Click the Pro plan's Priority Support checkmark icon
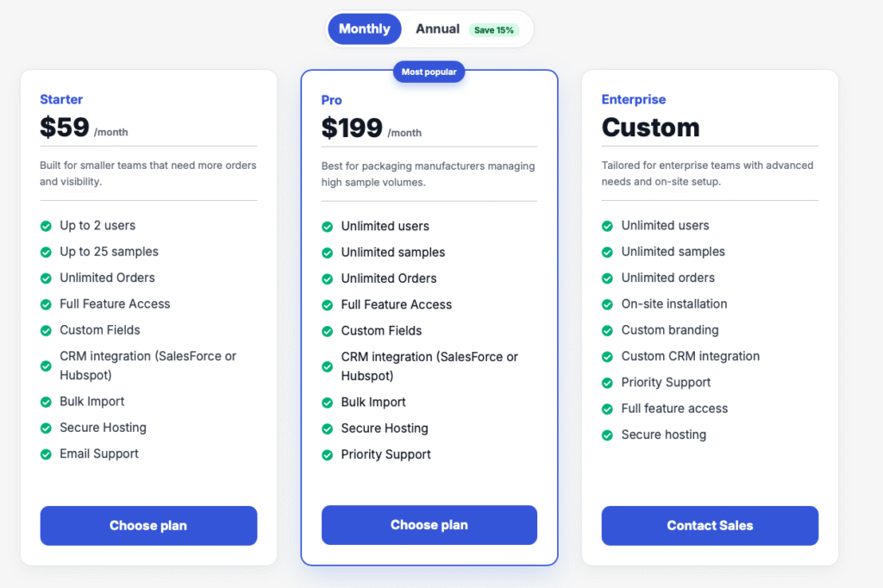The image size is (883, 588). point(328,455)
